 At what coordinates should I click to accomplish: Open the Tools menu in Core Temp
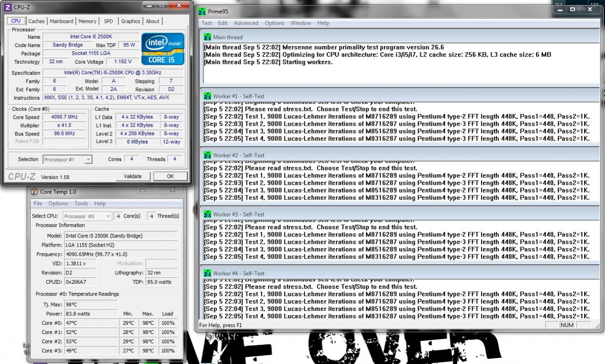pos(81,203)
